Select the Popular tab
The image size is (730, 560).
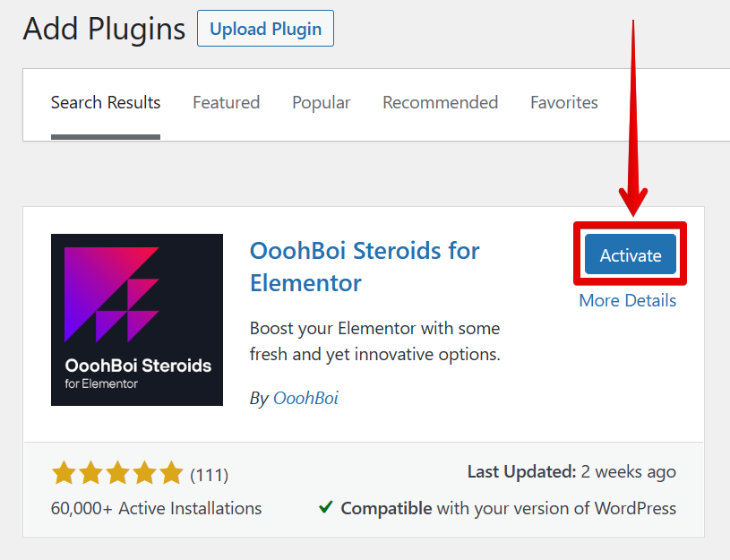(321, 103)
